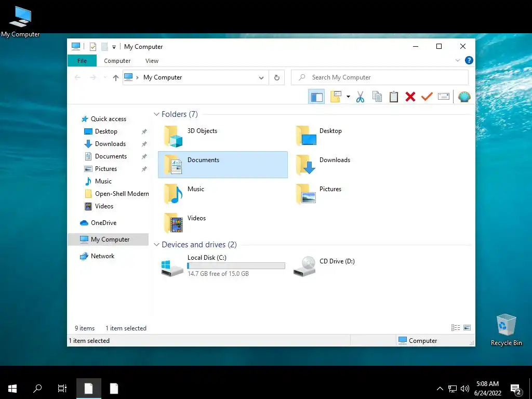Viewport: 532px width, 399px height.
Task: Click the orange checkmark Properties icon
Action: point(427,97)
